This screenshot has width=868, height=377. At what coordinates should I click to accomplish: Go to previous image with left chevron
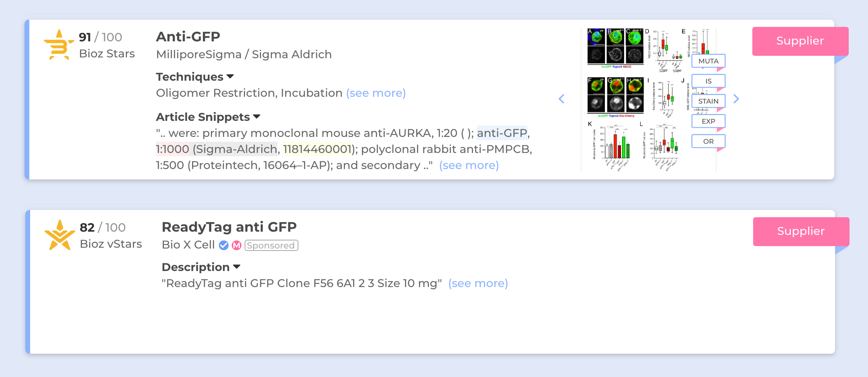[562, 99]
